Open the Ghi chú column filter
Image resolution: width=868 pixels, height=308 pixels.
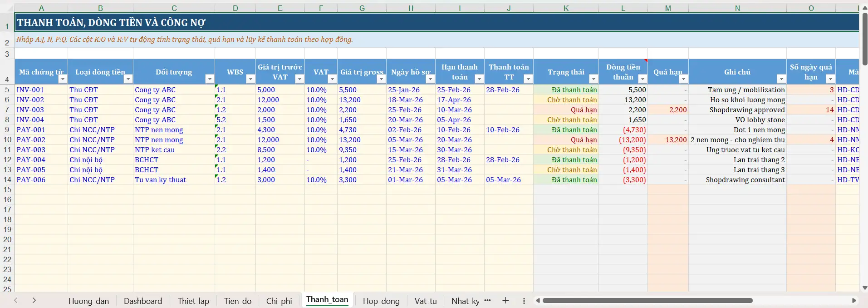point(781,79)
